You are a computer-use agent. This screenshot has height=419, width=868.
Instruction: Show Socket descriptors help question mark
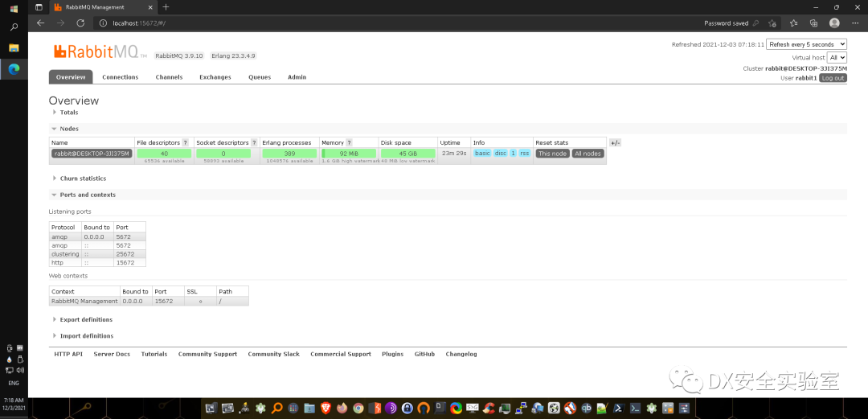point(254,142)
